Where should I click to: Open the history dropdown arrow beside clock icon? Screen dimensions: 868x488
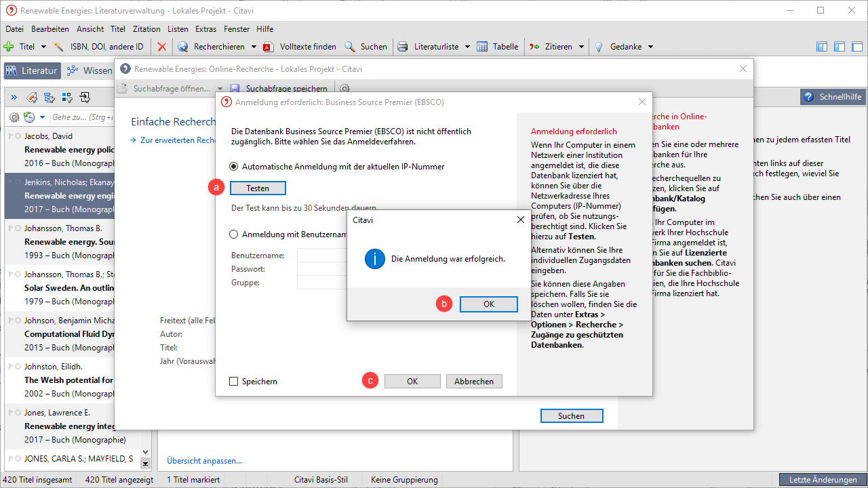pyautogui.click(x=42, y=117)
